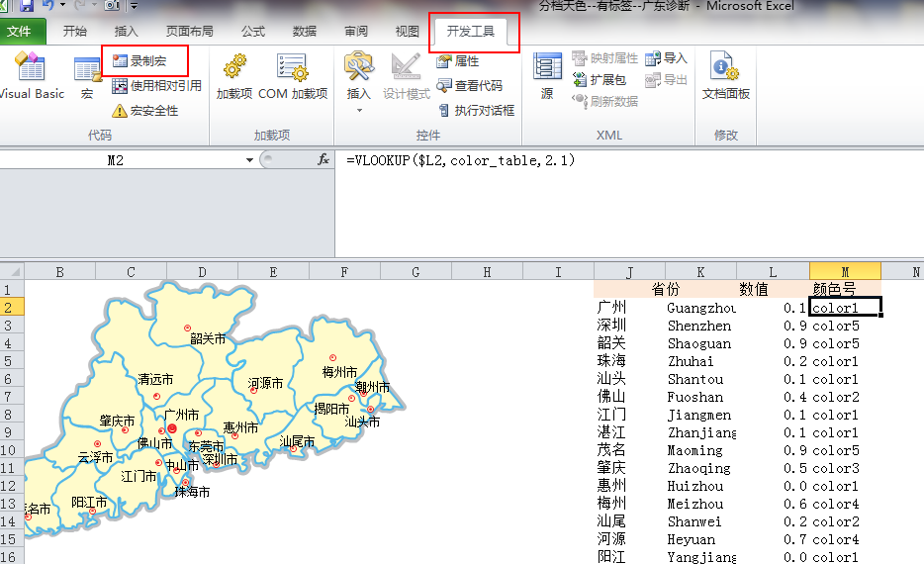
Task: Select column M header
Action: coord(845,272)
